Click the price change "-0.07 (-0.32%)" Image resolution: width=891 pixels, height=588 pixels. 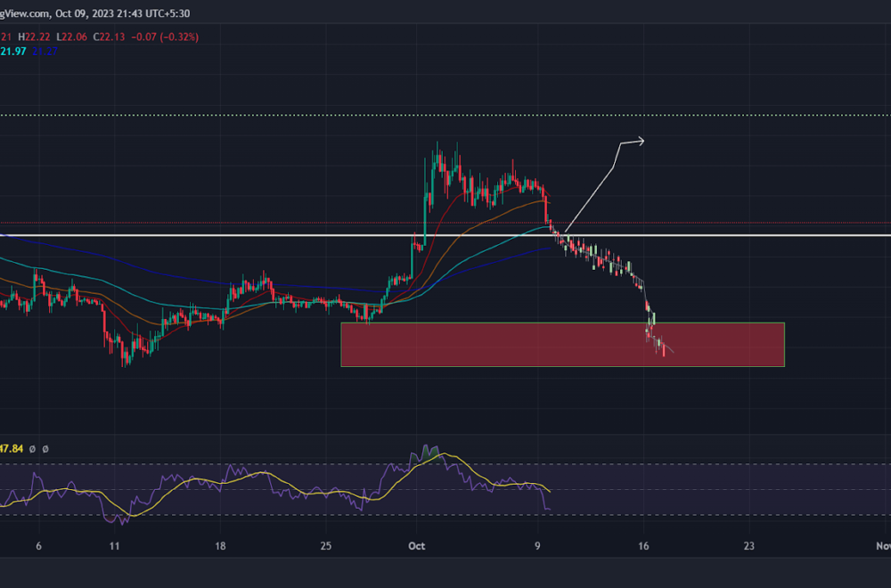(x=165, y=37)
